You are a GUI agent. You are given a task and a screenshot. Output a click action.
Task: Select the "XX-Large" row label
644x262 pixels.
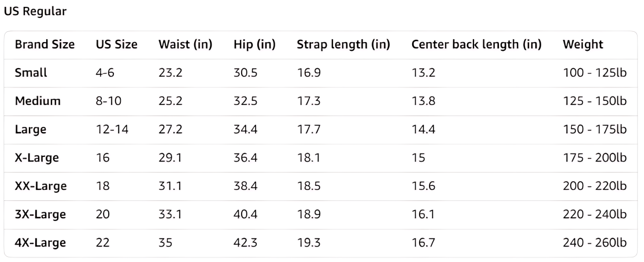click(40, 186)
